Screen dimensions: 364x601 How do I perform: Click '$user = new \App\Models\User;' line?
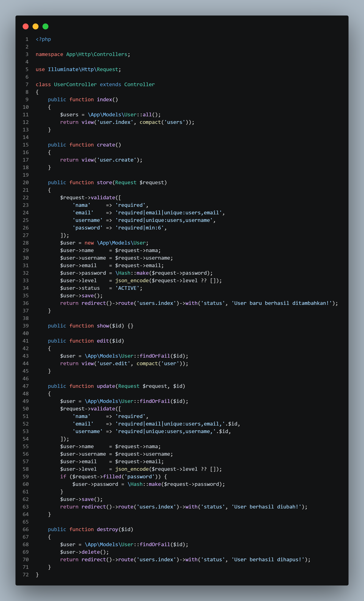(104, 243)
